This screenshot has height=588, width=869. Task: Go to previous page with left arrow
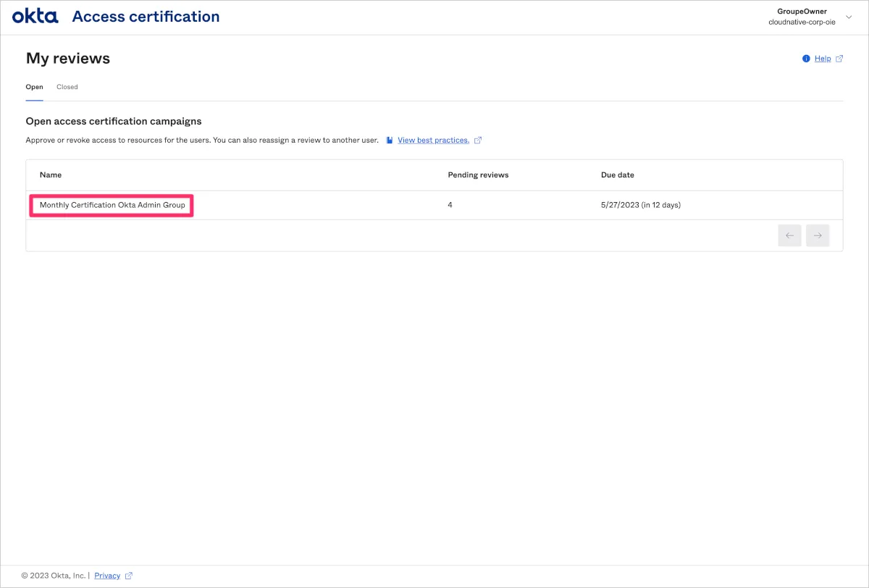click(789, 235)
